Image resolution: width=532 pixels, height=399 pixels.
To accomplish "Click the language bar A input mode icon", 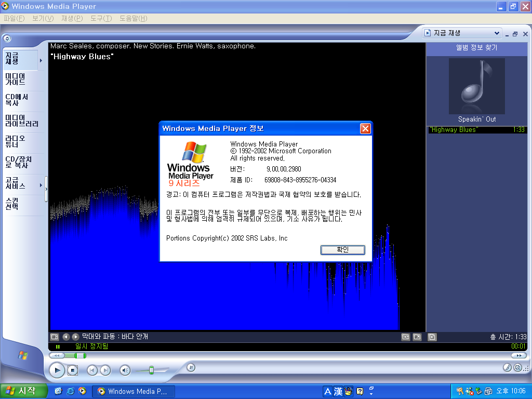I will tap(327, 392).
